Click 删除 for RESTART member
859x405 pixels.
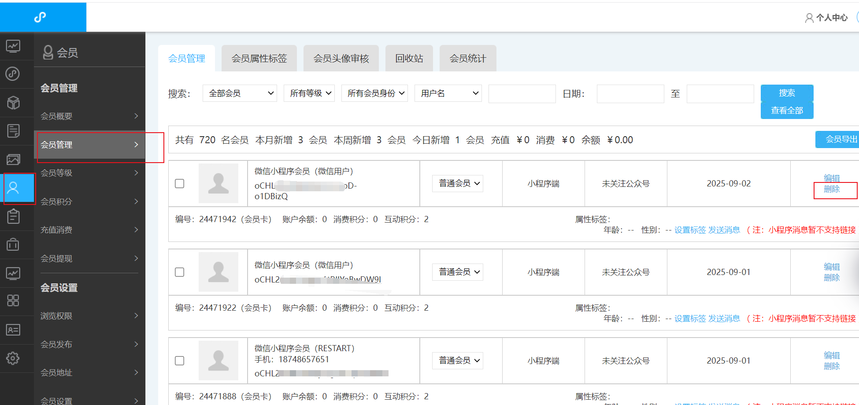click(832, 366)
